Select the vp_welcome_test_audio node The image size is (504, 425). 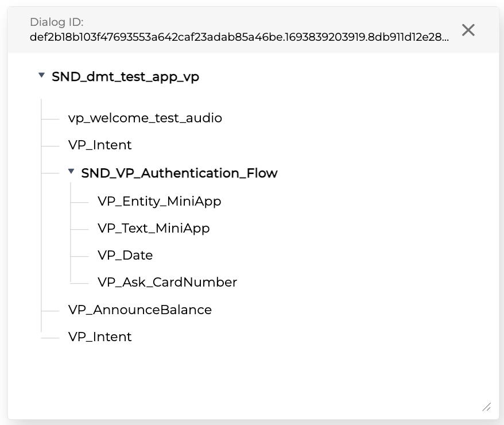[145, 118]
